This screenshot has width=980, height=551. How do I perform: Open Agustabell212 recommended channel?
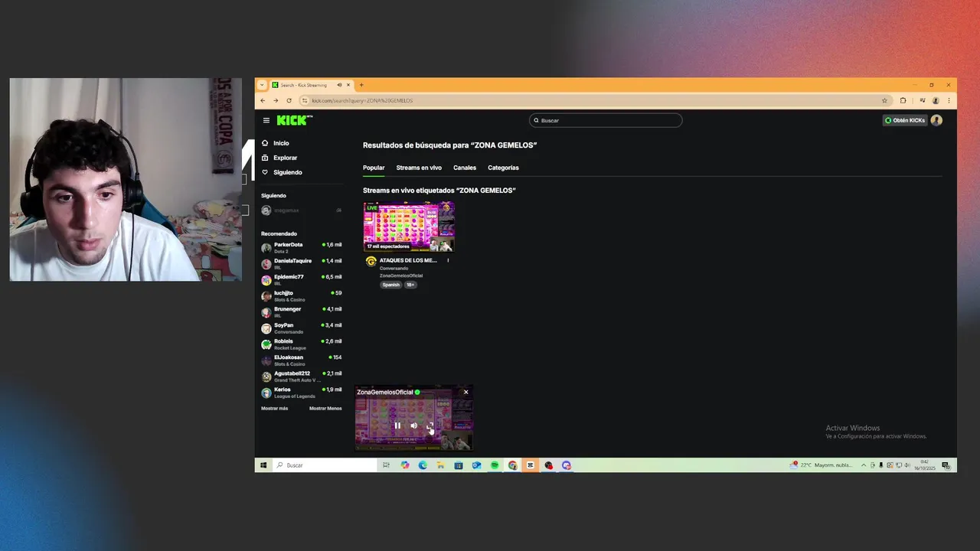click(302, 377)
